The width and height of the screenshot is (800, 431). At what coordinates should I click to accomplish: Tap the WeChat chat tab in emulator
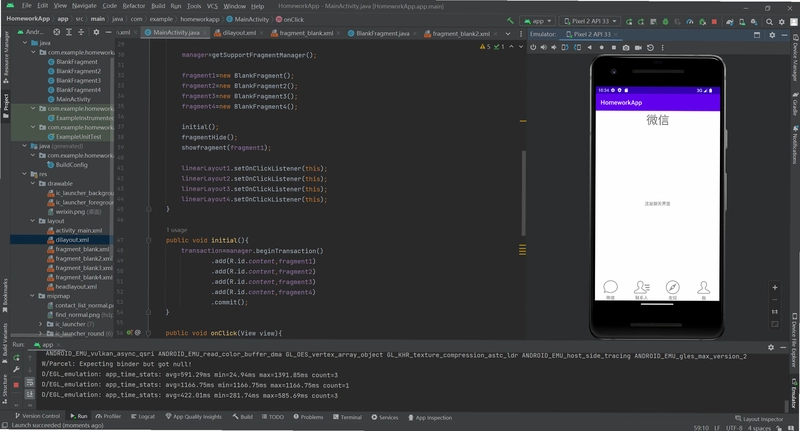coord(610,289)
